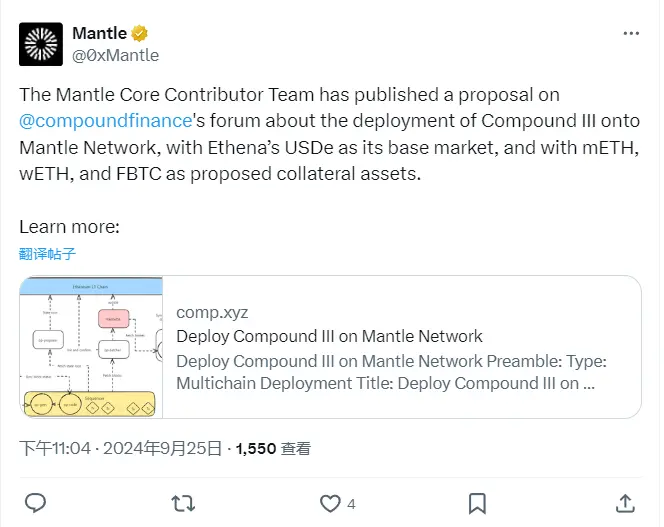This screenshot has height=527, width=664.
Task: Bookmark this post
Action: pyautogui.click(x=477, y=502)
